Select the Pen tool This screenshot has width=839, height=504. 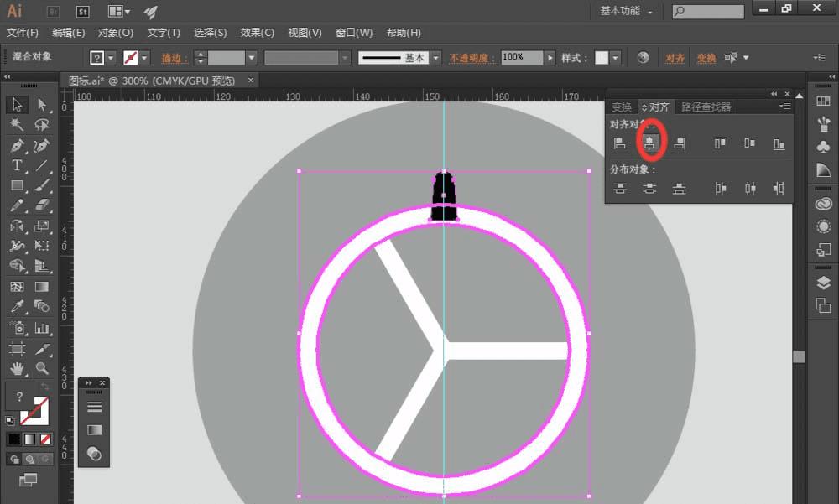(x=17, y=146)
